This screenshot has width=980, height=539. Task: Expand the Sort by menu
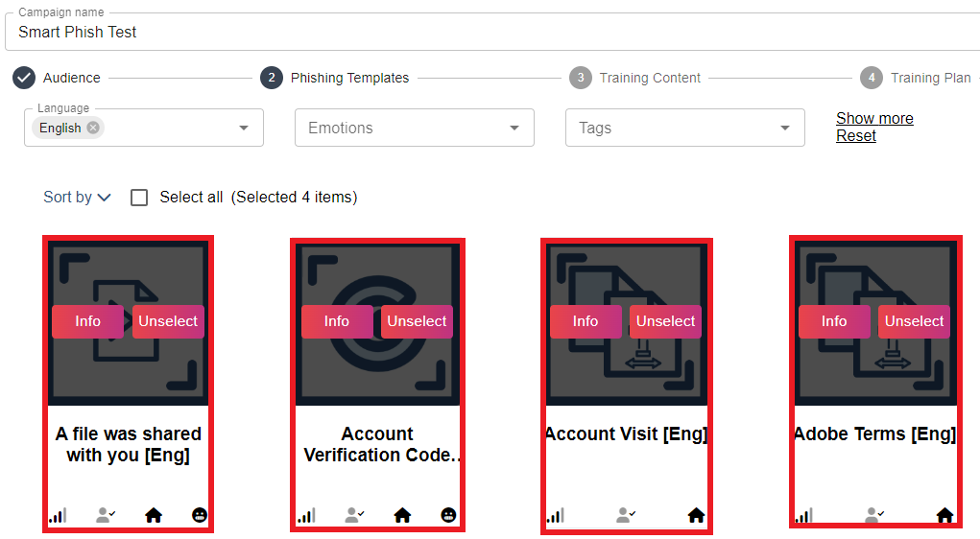point(77,198)
